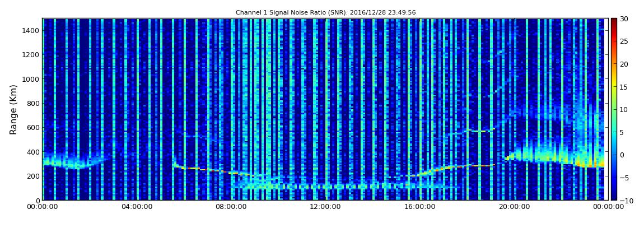
Task: Click the colorbar label 15
Action: (624, 87)
